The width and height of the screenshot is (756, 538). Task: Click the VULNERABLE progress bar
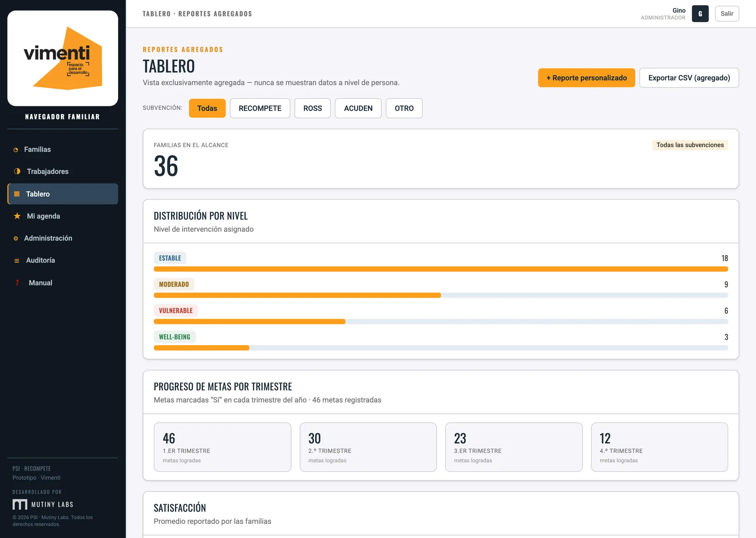[x=441, y=321]
